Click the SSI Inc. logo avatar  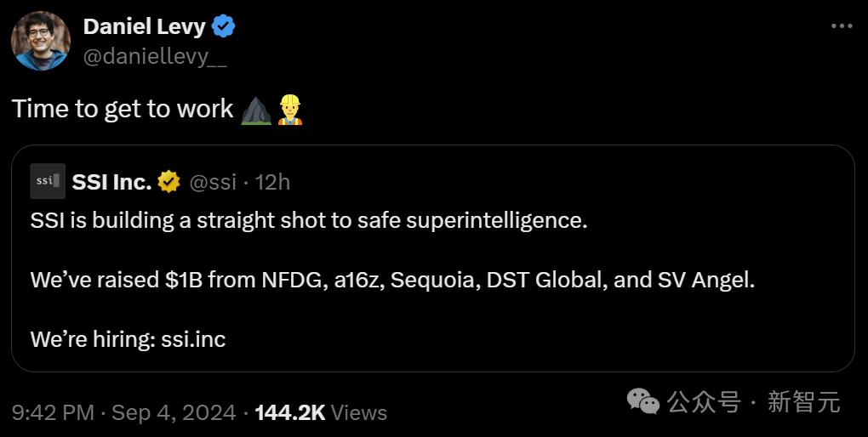[47, 181]
